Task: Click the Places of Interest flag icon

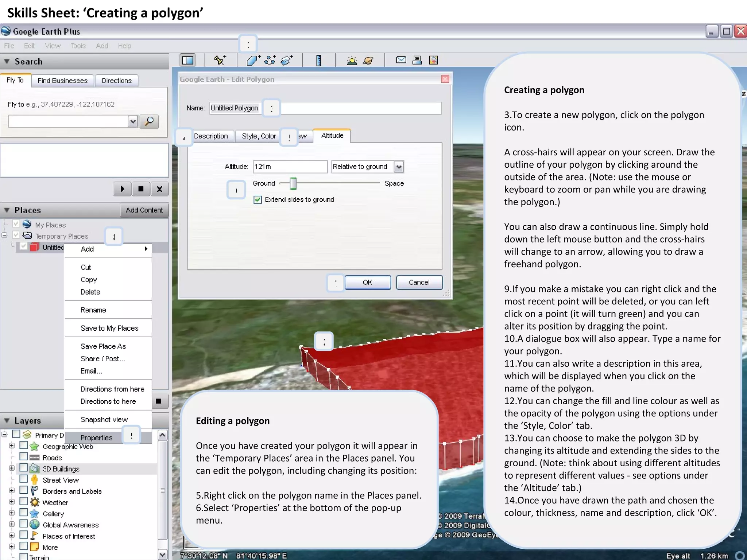Action: tap(34, 536)
